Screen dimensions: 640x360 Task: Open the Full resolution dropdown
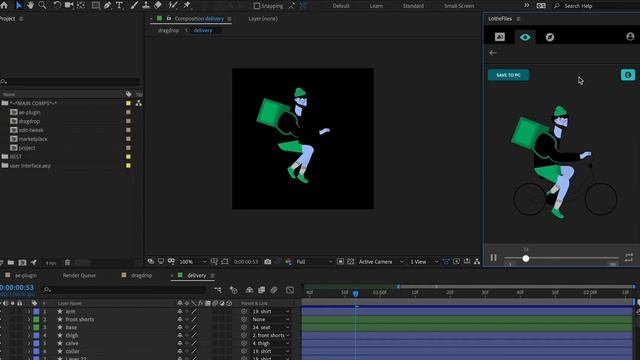(314, 262)
